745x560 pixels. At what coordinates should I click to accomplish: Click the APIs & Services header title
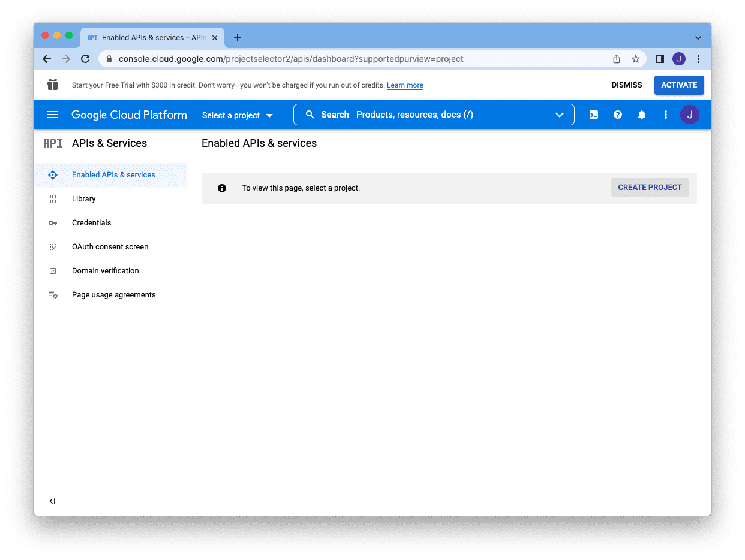(109, 143)
